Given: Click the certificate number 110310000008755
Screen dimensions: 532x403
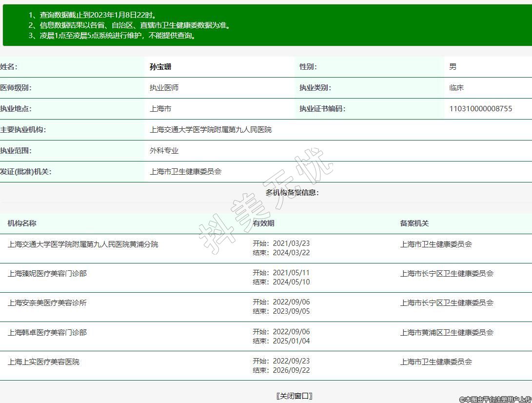Looking at the screenshot, I should pyautogui.click(x=480, y=109).
